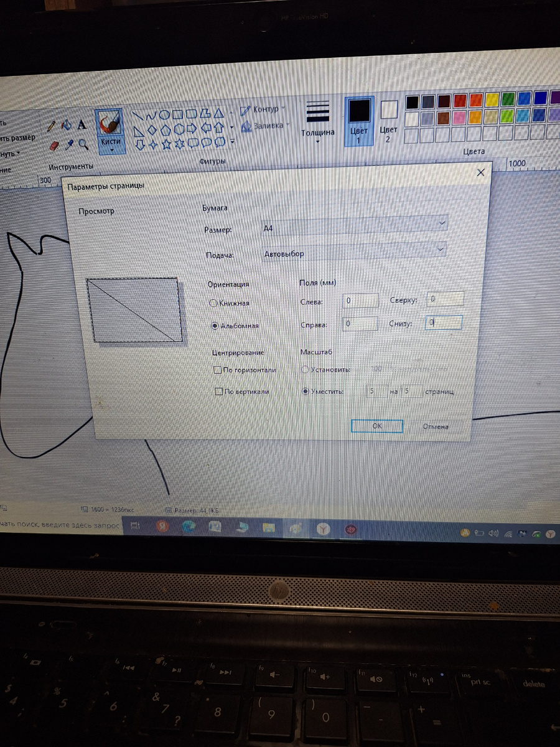Open Microsoft Edge from the taskbar
560x747 pixels.
pos(189,527)
